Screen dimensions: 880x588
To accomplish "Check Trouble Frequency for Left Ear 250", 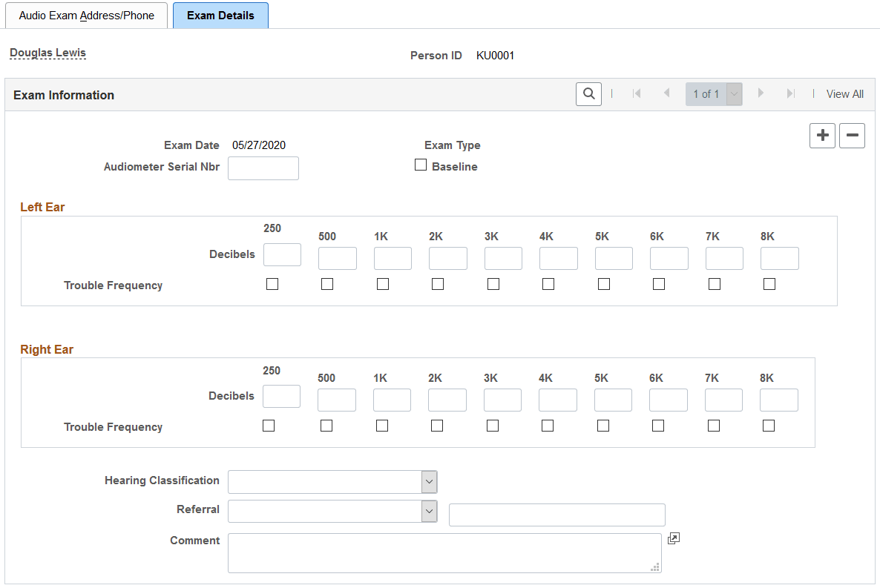I will [272, 283].
